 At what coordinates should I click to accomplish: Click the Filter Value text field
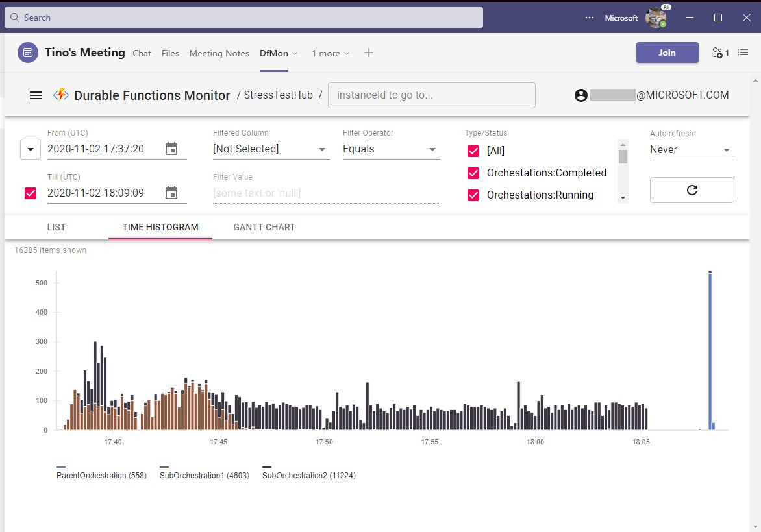pyautogui.click(x=326, y=193)
